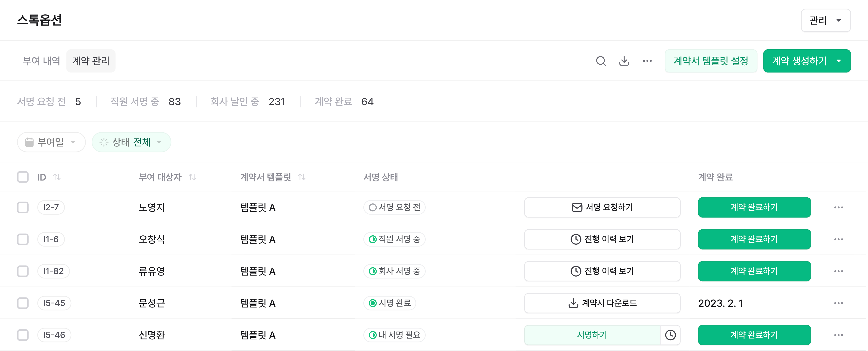Filter by 계약 완료 count
The height and width of the screenshot is (351, 868).
click(x=344, y=101)
